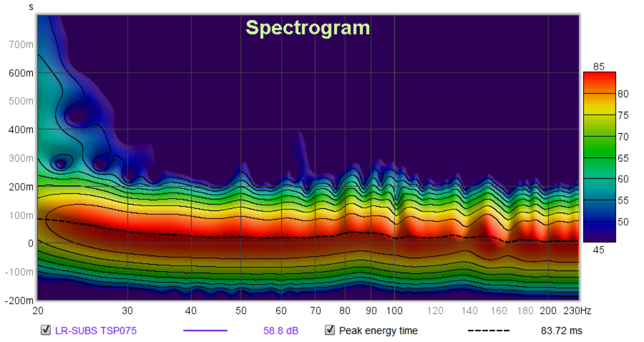This screenshot has height=342, width=644.
Task: Click the 50 Hz frequency axis label
Action: click(241, 310)
